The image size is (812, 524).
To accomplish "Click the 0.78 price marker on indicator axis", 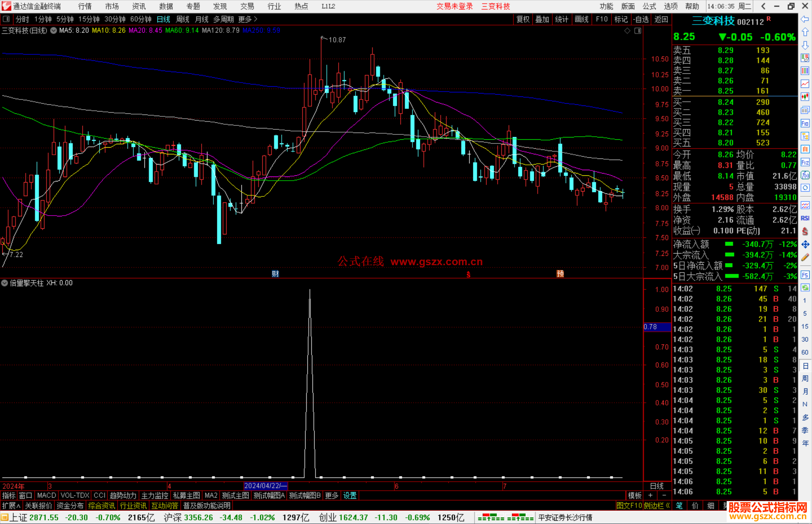I will tap(657, 327).
